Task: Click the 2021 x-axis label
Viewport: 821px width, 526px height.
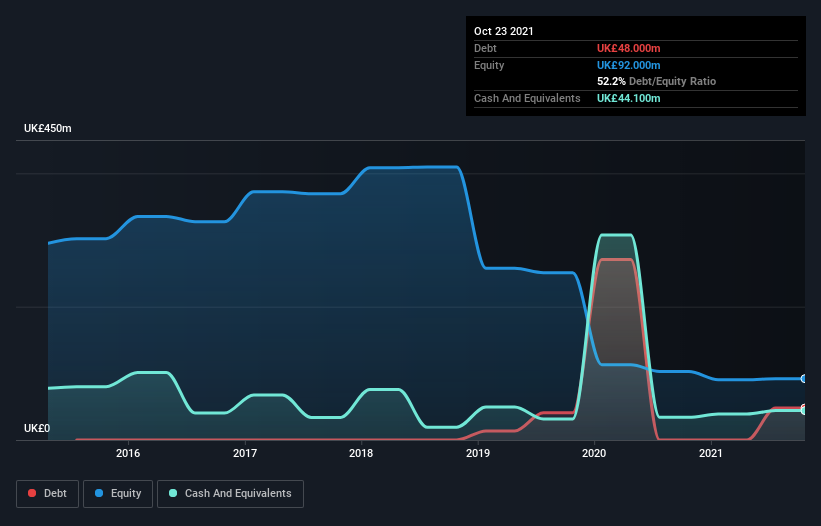Action: click(x=711, y=453)
